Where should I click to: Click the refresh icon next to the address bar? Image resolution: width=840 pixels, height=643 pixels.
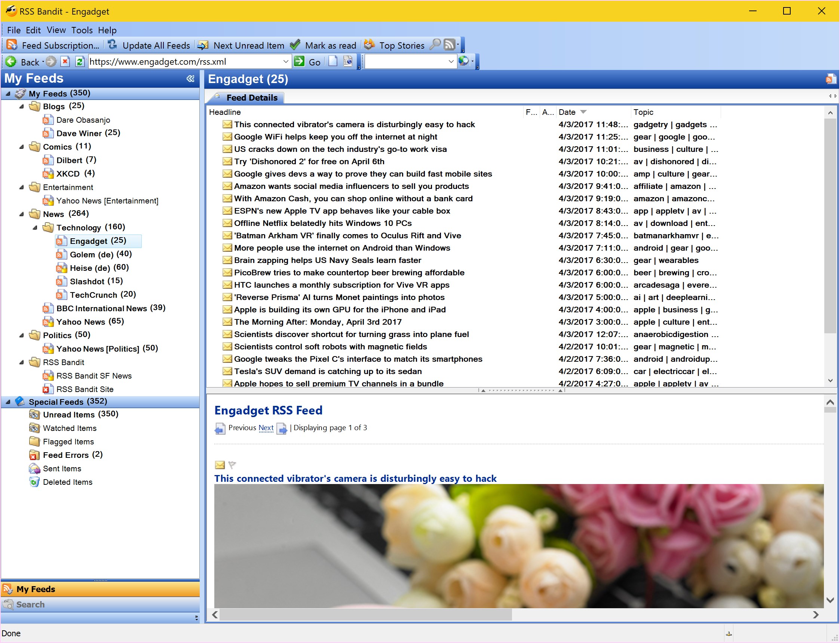tap(80, 62)
